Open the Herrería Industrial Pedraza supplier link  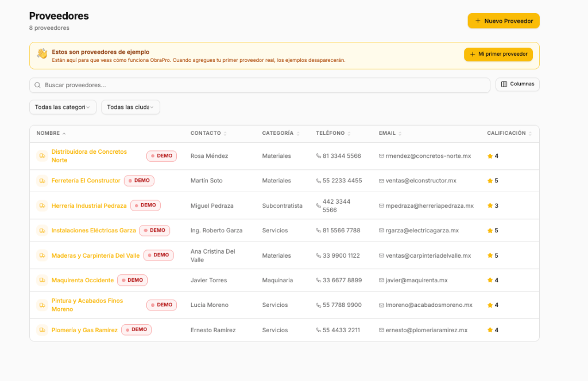click(x=89, y=205)
